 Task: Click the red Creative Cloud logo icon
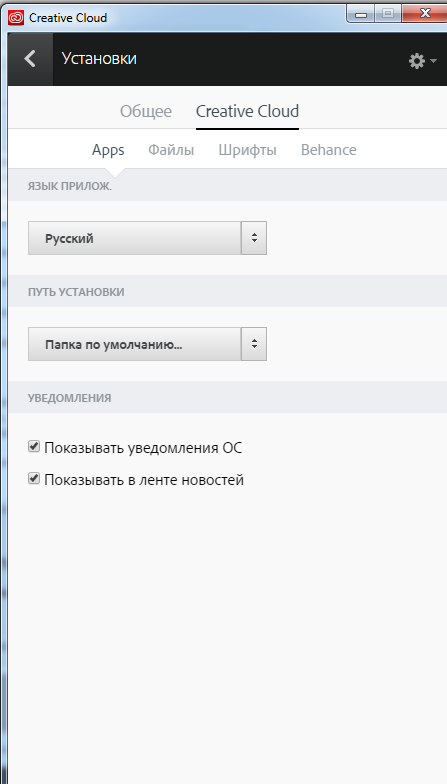[x=16, y=18]
